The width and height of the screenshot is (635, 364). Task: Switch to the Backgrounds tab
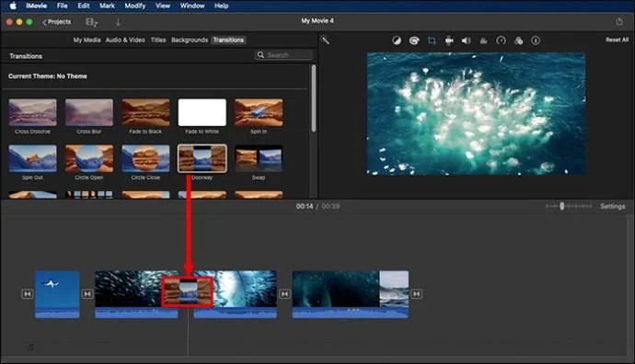pos(190,40)
